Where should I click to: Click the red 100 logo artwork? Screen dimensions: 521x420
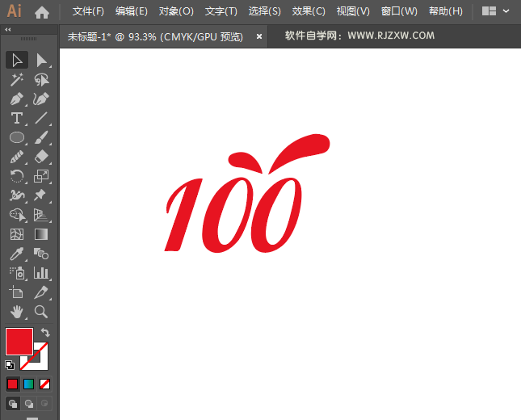[247, 194]
